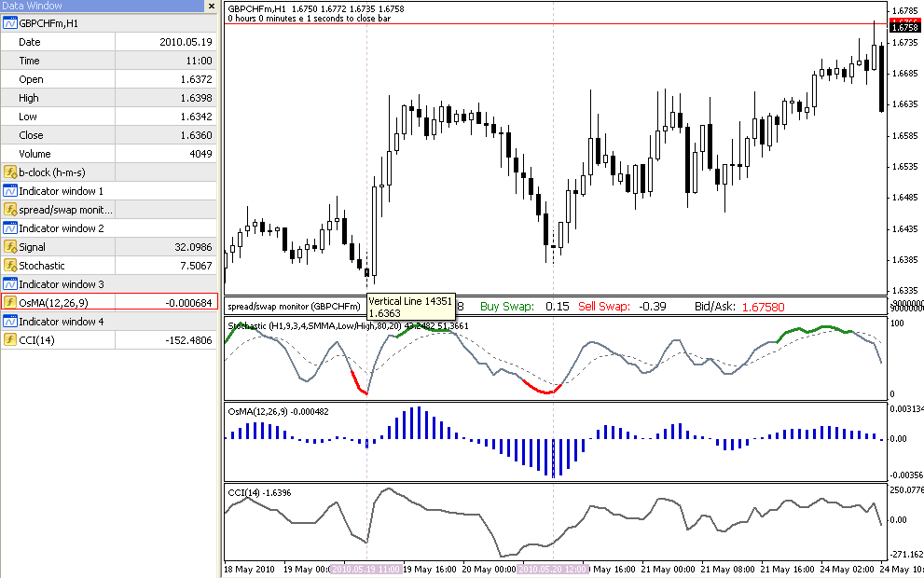
Task: Click the spread/swap monitor indicator icon
Action: (10, 210)
